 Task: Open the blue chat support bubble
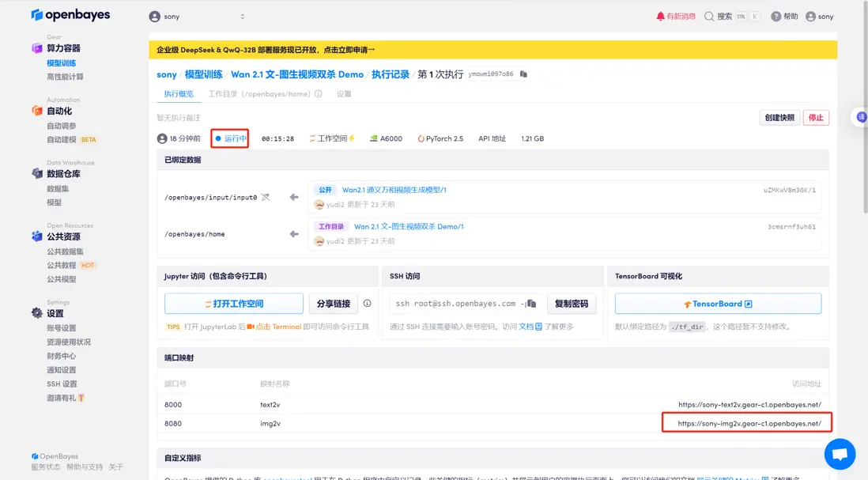pyautogui.click(x=840, y=454)
